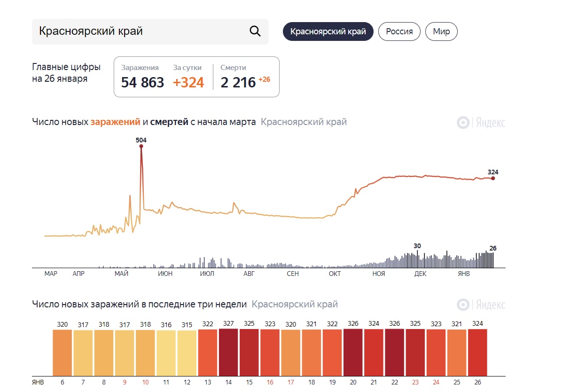Switch to the Россия tab

coord(399,31)
